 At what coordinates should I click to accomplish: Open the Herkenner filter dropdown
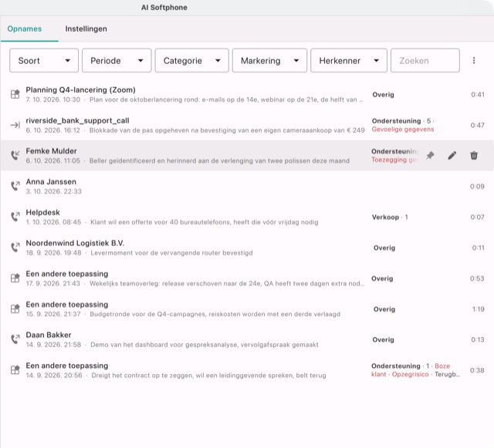tap(349, 60)
